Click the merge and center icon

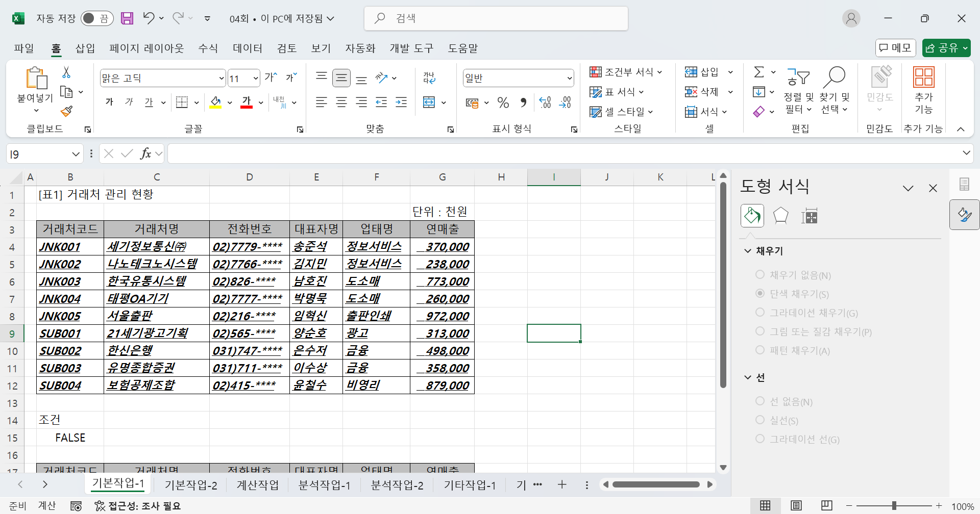[x=429, y=102]
